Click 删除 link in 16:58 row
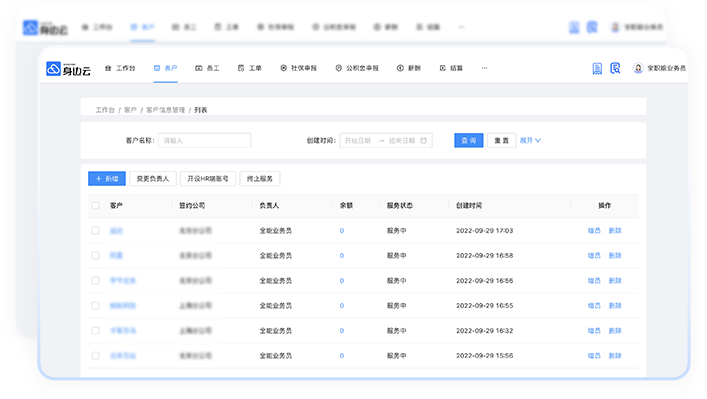707x399 pixels. [615, 256]
